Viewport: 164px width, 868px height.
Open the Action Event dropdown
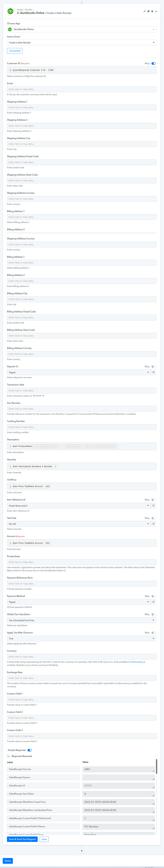coord(82,42)
